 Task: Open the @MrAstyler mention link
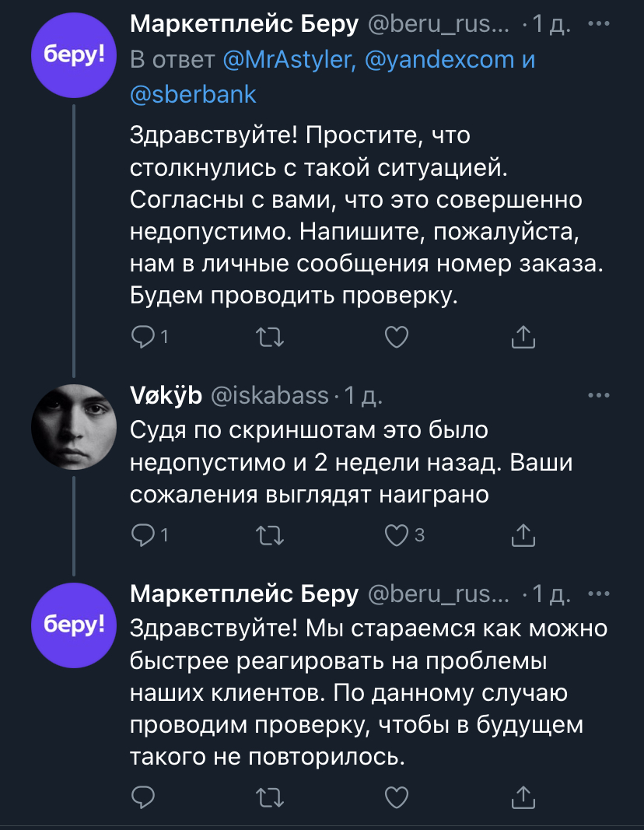[287, 60]
